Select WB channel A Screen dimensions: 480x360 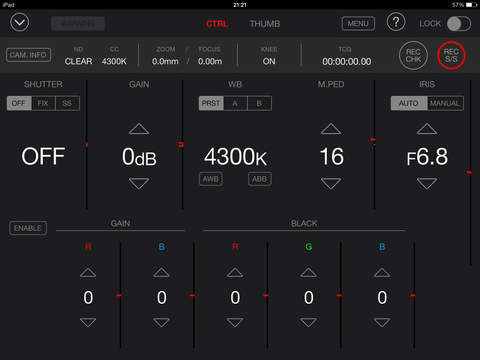(x=235, y=103)
